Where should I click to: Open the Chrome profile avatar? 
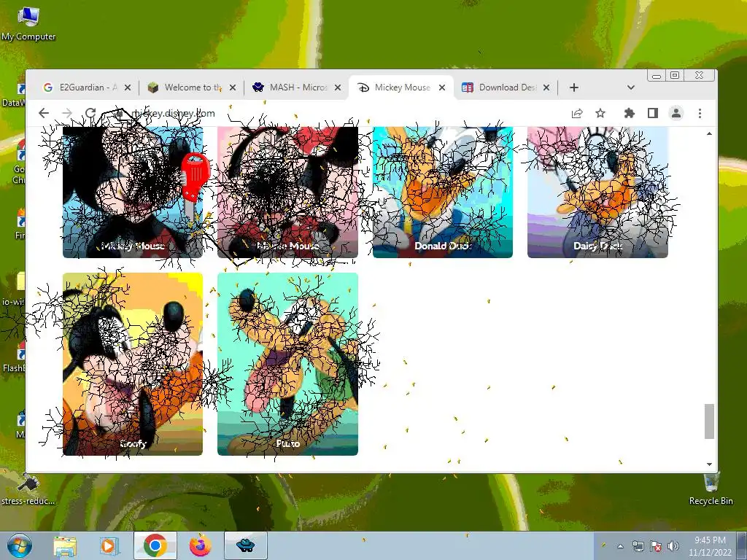click(x=676, y=113)
